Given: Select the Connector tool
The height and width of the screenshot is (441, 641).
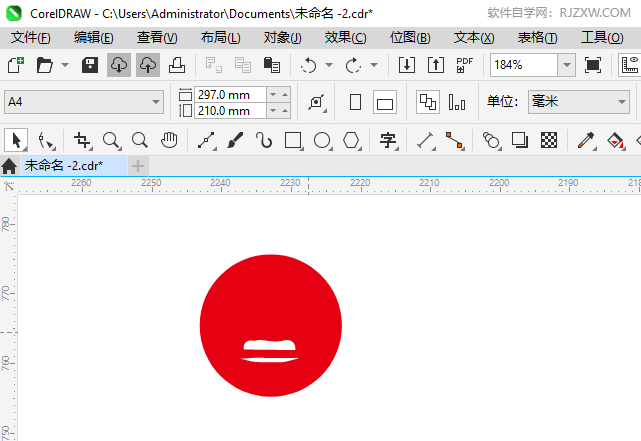Looking at the screenshot, I should tap(455, 141).
